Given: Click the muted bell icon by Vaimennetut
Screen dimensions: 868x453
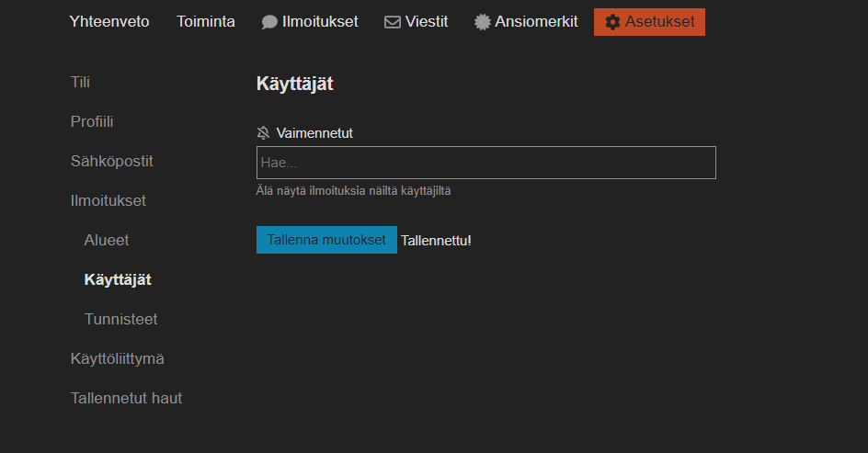Looking at the screenshot, I should click(x=264, y=133).
